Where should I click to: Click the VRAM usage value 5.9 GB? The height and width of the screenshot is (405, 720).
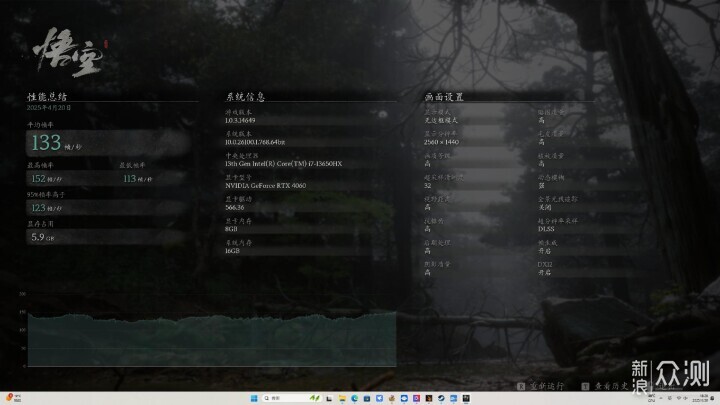click(42, 237)
